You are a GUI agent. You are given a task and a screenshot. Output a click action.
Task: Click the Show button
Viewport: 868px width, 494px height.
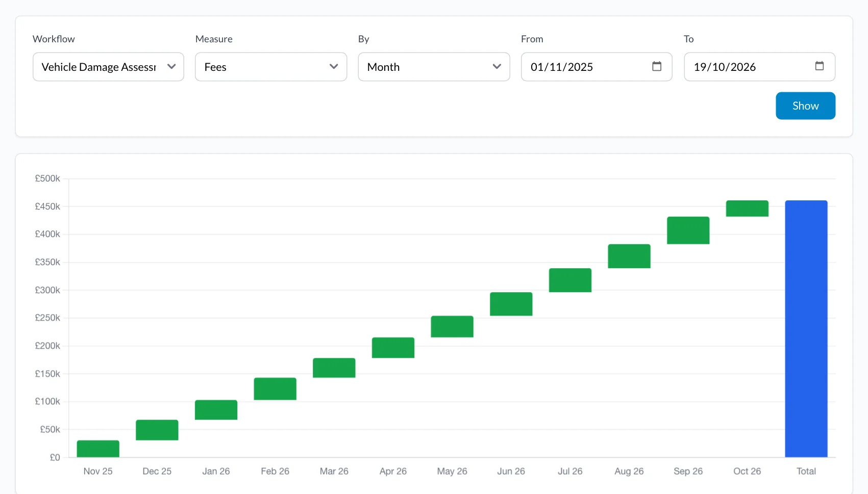tap(805, 106)
